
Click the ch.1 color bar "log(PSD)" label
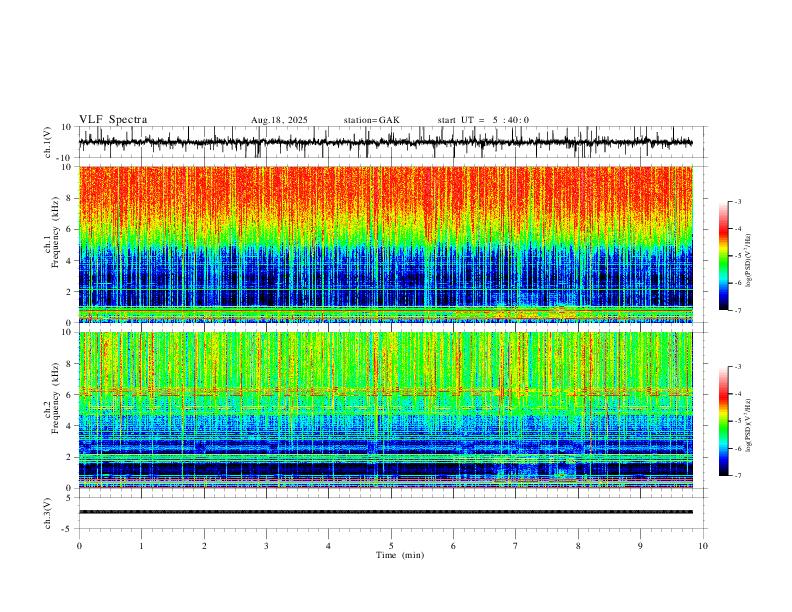tap(749, 261)
